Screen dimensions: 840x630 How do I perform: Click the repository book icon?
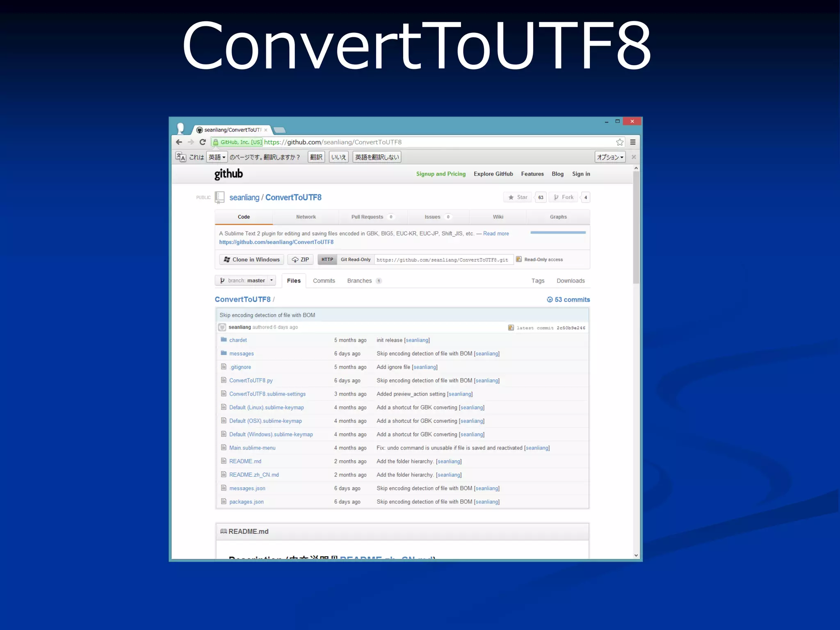220,197
